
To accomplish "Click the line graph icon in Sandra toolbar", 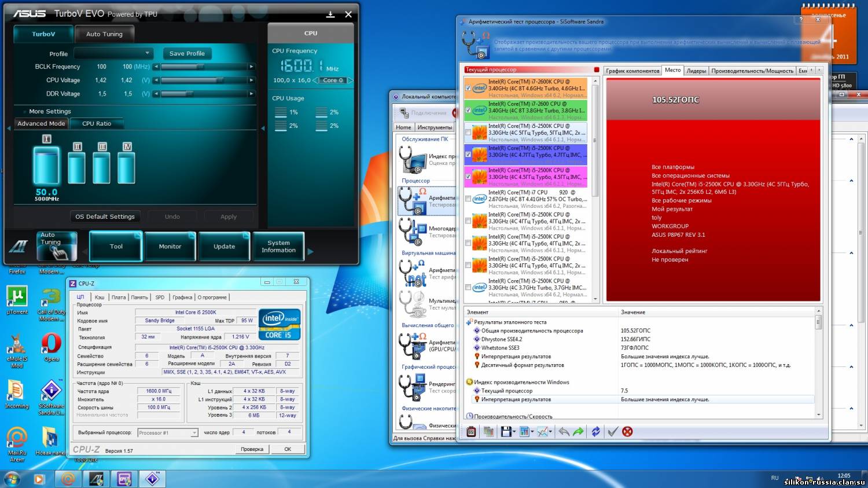I will [x=542, y=432].
